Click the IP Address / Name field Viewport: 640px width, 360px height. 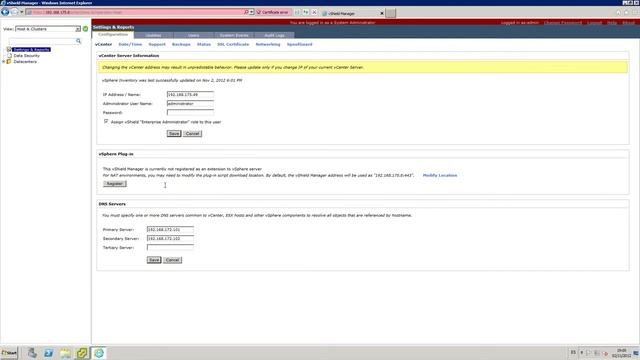pyautogui.click(x=190, y=94)
